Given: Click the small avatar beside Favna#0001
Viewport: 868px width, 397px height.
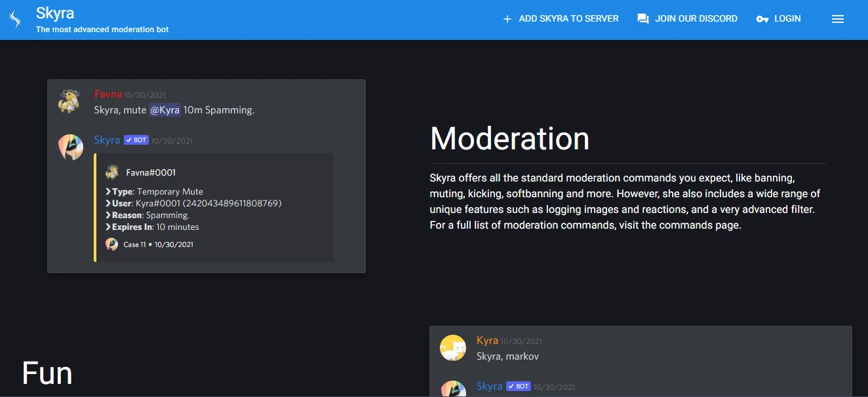Looking at the screenshot, I should coord(112,172).
